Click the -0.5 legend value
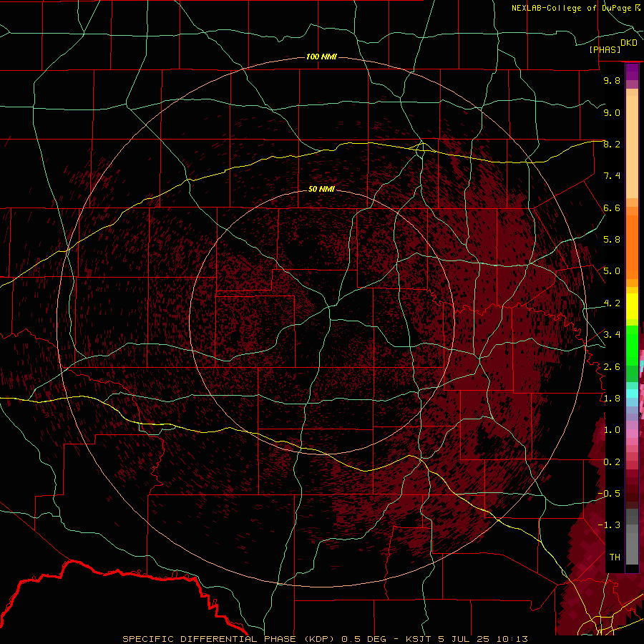The width and height of the screenshot is (644, 644). [609, 494]
